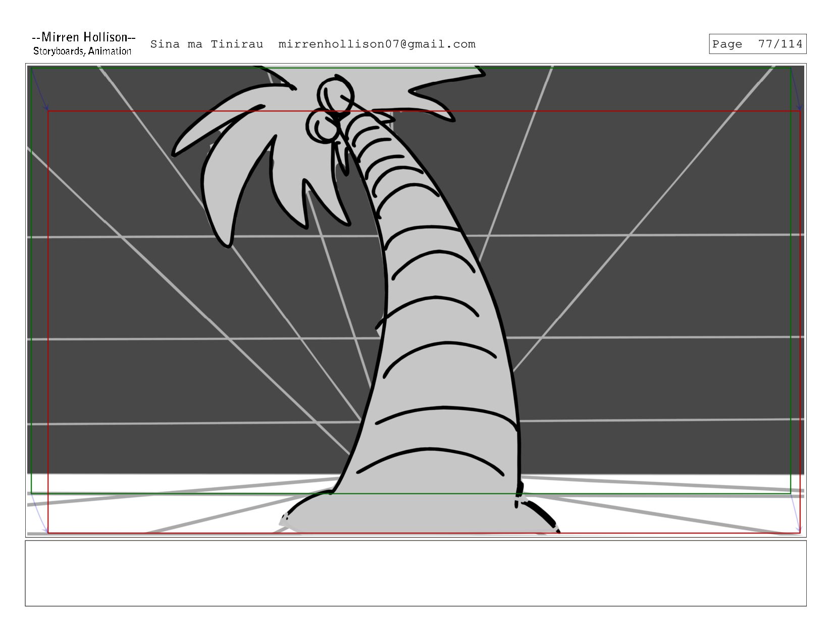The height and width of the screenshot is (644, 832).
Task: Click the 'Sina ma Tinirau' project title
Action: pos(206,44)
